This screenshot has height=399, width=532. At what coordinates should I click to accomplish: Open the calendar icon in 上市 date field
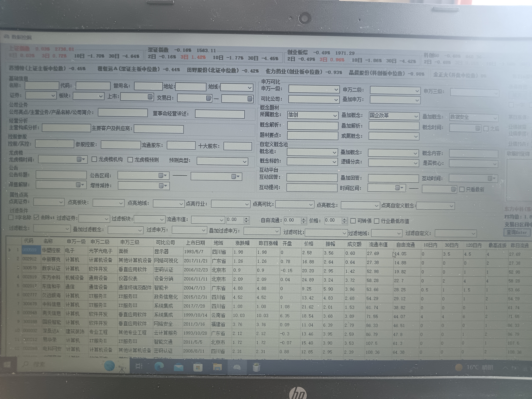click(150, 97)
